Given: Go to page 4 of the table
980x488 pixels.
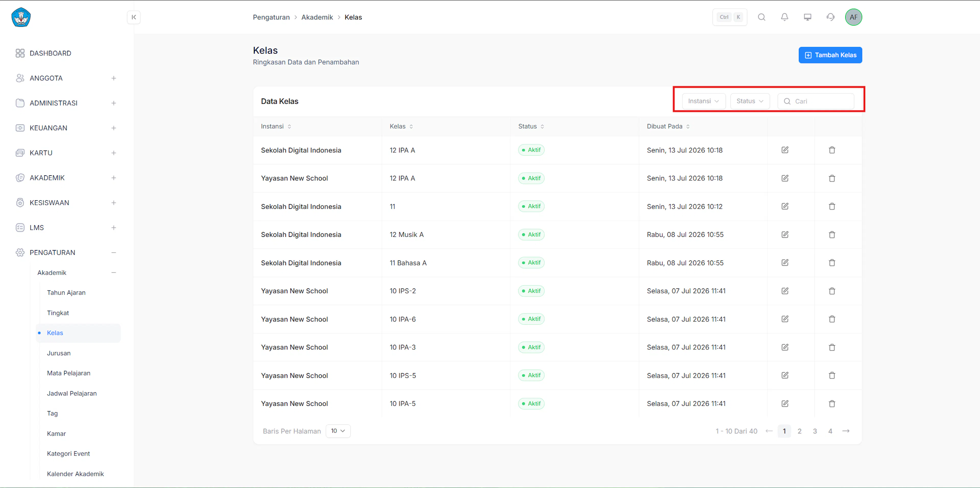Looking at the screenshot, I should tap(830, 431).
